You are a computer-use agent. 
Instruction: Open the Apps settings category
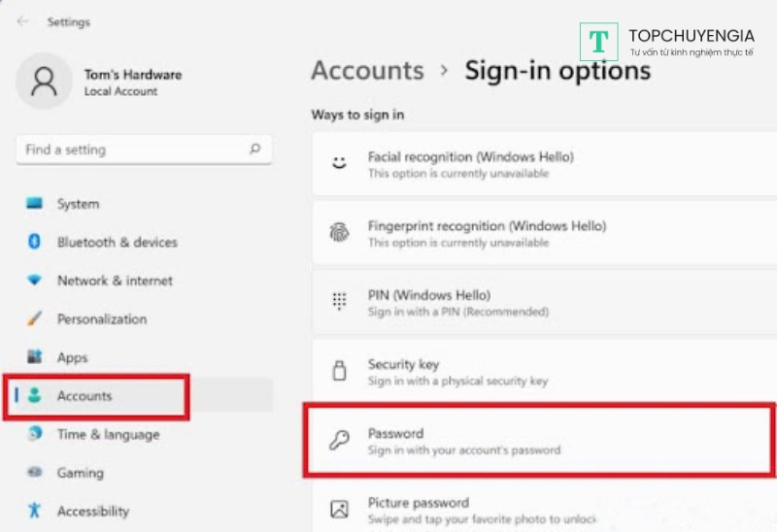72,357
